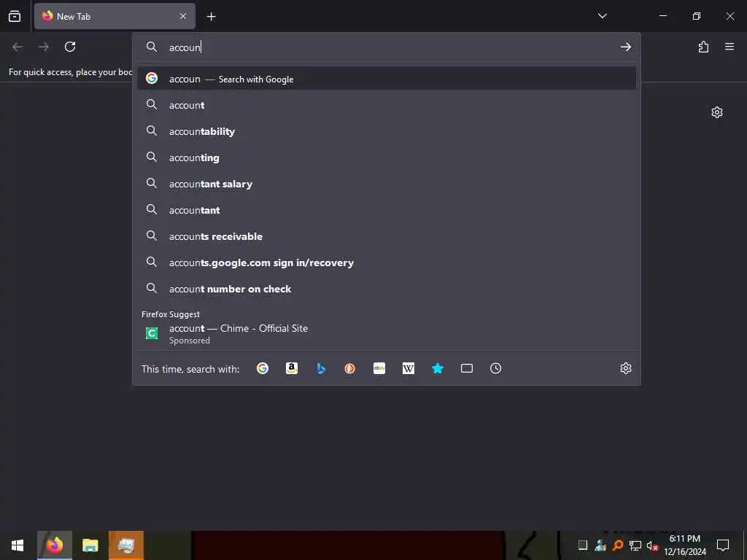Viewport: 747px width, 560px height.
Task: Click the muted volume tray icon
Action: coord(652,545)
